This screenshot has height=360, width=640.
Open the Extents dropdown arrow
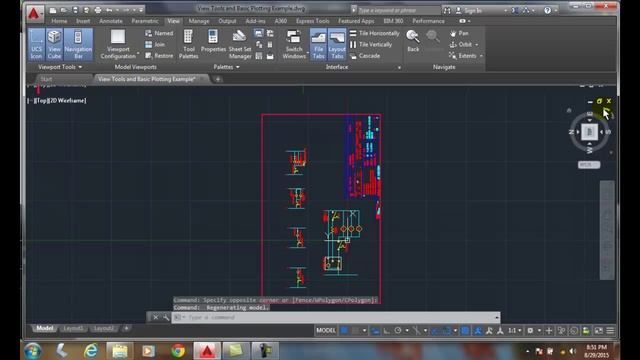coord(481,56)
